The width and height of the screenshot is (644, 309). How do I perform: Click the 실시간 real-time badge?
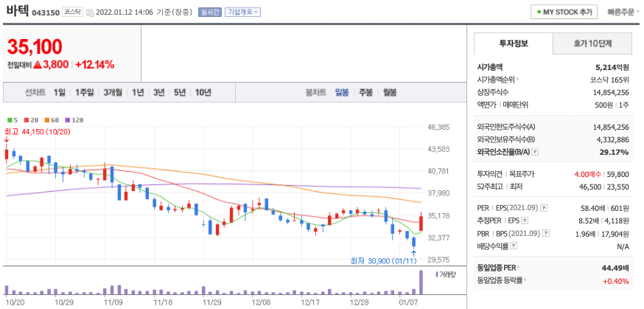coord(209,12)
